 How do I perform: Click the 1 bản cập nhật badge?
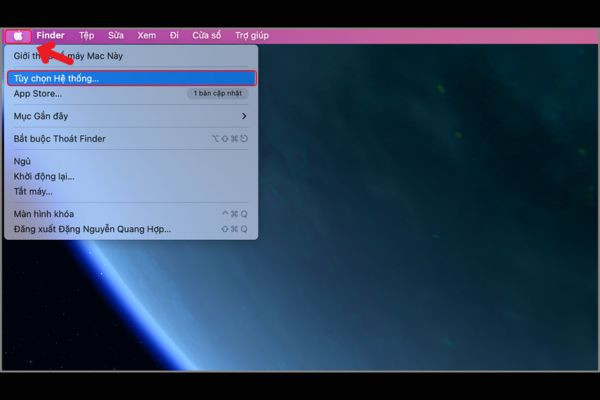click(x=217, y=93)
